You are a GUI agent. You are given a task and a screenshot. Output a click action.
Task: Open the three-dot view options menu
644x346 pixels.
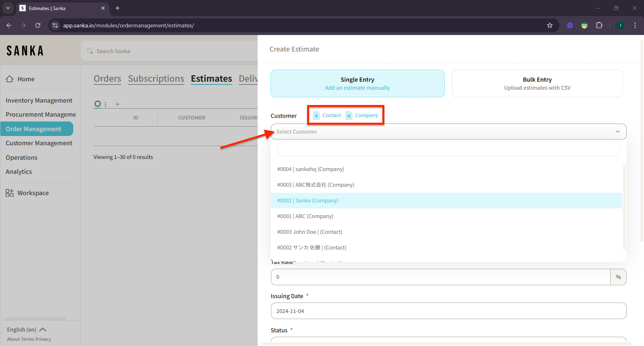105,104
